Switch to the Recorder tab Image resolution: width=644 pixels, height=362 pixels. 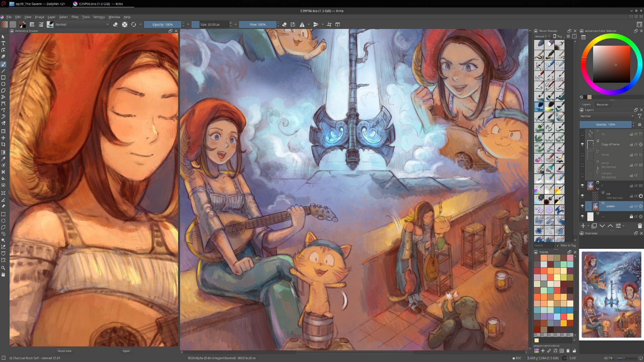[602, 105]
